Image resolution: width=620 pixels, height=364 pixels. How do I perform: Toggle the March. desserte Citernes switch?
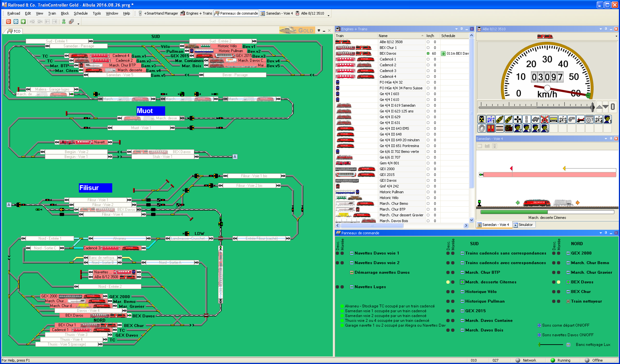point(462,282)
